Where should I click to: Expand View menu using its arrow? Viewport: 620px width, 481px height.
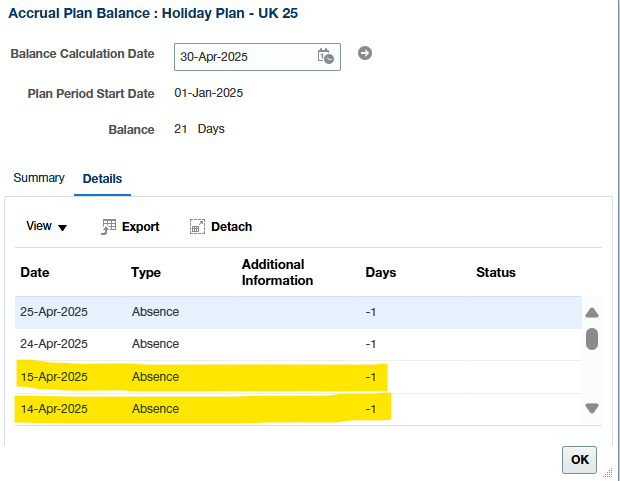[x=62, y=227]
